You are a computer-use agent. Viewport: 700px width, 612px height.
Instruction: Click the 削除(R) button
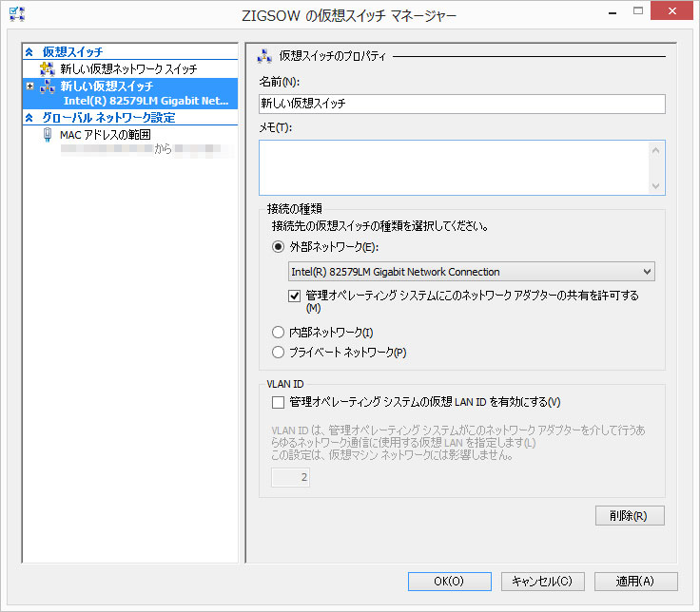tap(630, 516)
